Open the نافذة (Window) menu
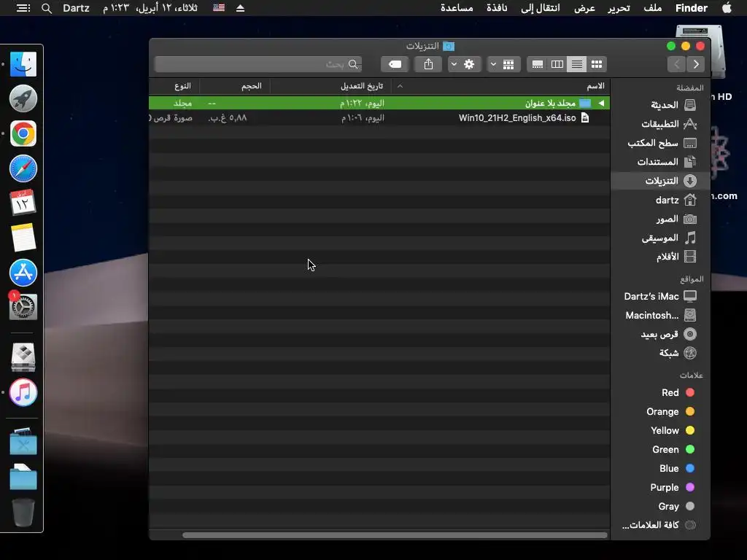 pos(496,7)
